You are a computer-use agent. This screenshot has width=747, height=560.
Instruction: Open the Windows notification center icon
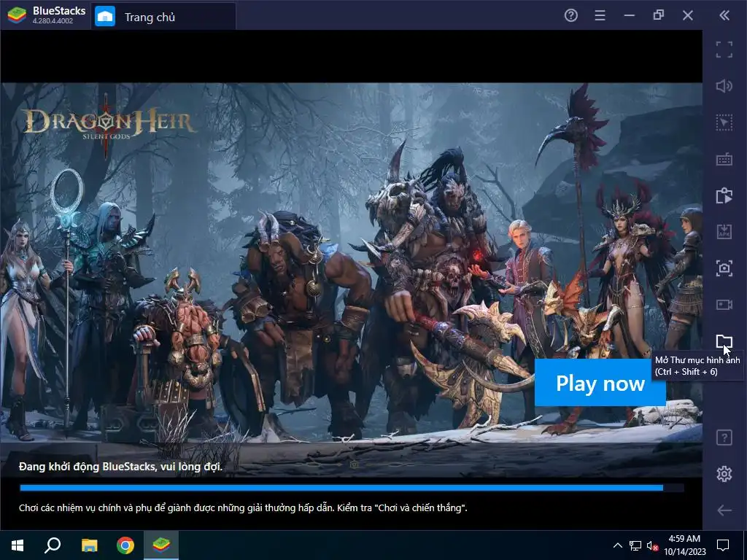point(723,545)
